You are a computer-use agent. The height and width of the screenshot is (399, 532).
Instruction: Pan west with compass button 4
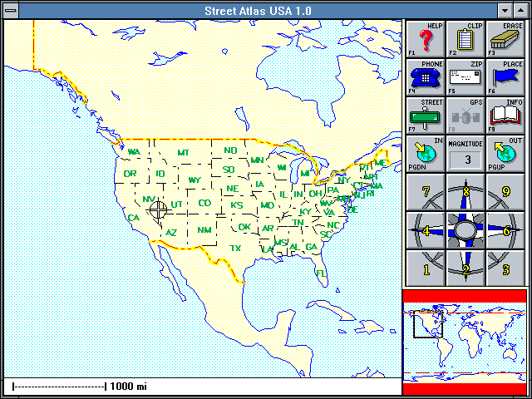[426, 230]
